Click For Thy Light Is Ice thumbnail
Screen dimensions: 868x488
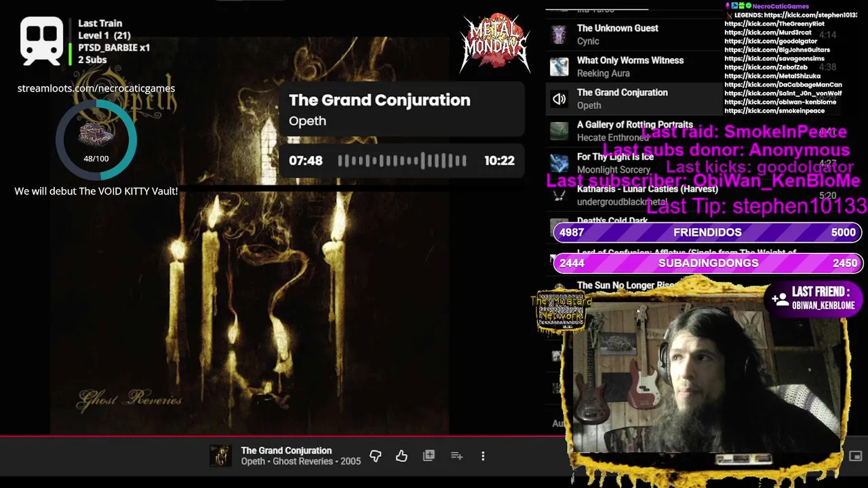pyautogui.click(x=559, y=163)
